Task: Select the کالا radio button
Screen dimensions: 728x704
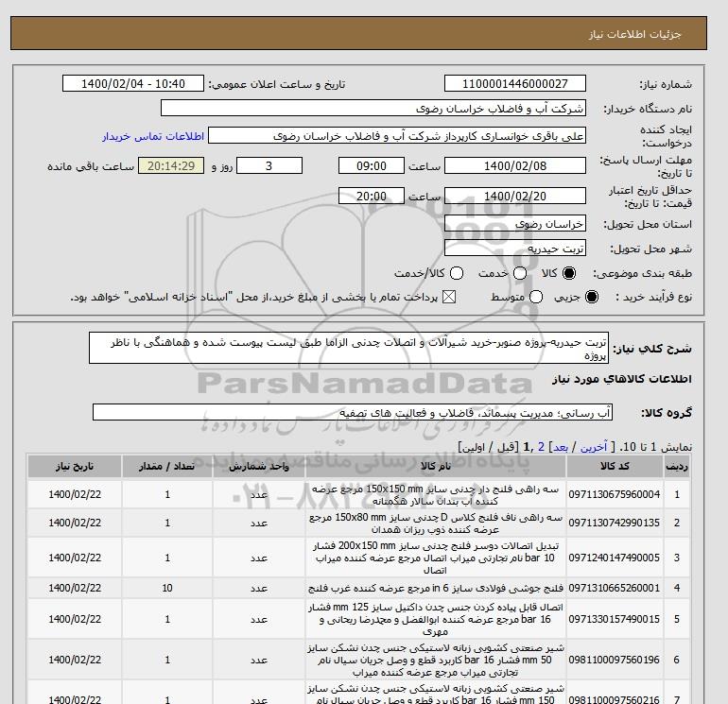Action: point(569,273)
